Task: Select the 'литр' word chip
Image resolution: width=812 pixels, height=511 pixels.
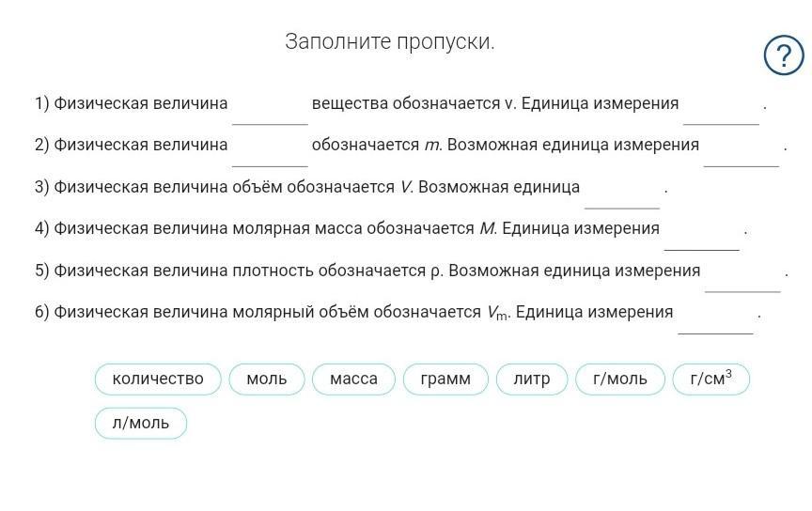Action: [x=532, y=379]
